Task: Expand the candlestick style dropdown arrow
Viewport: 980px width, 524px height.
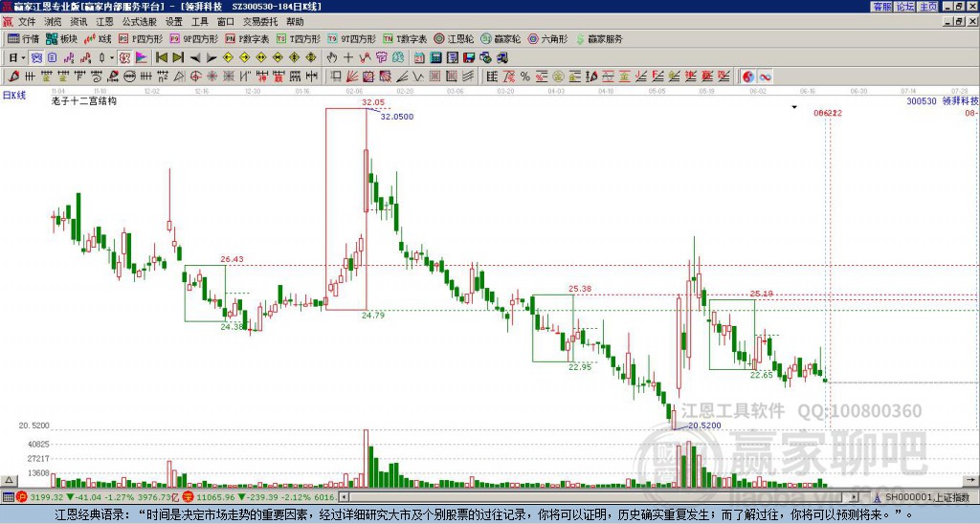Action: pyautogui.click(x=112, y=58)
